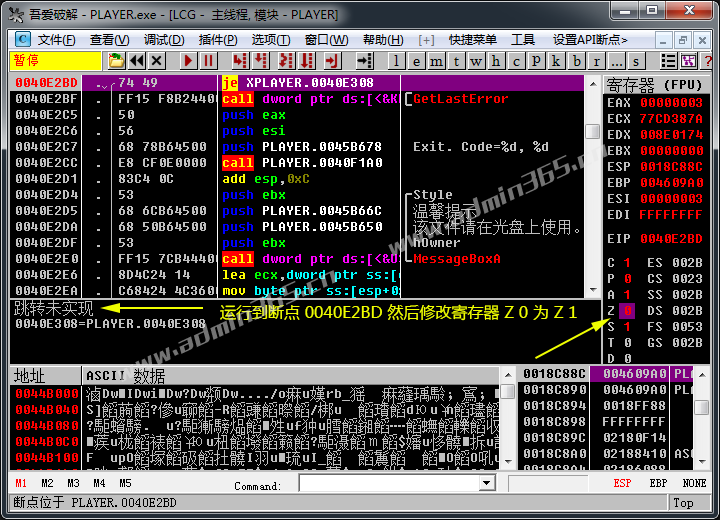Click the Trace Over toolbar icon
Image resolution: width=720 pixels, height=520 pixels.
pos(307,61)
